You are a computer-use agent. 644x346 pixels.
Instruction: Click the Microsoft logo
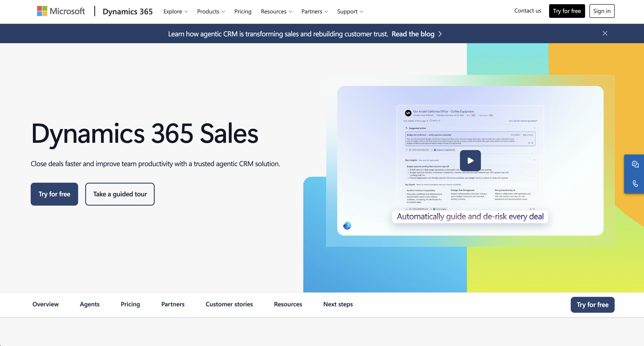(x=61, y=11)
